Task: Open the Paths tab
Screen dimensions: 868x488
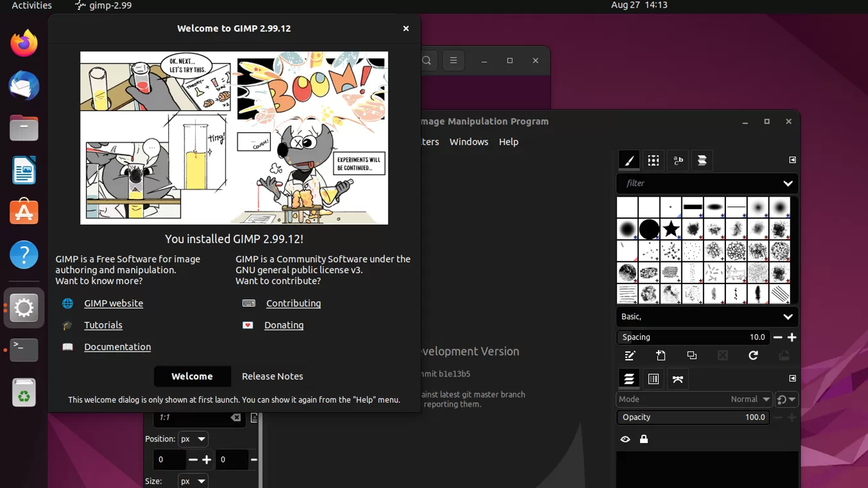Action: pyautogui.click(x=678, y=379)
